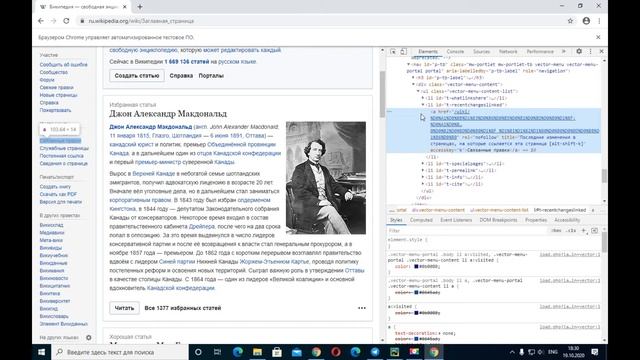Open the DOM Breakpoints tab
The height and width of the screenshot is (360, 640).
pyautogui.click(x=498, y=220)
